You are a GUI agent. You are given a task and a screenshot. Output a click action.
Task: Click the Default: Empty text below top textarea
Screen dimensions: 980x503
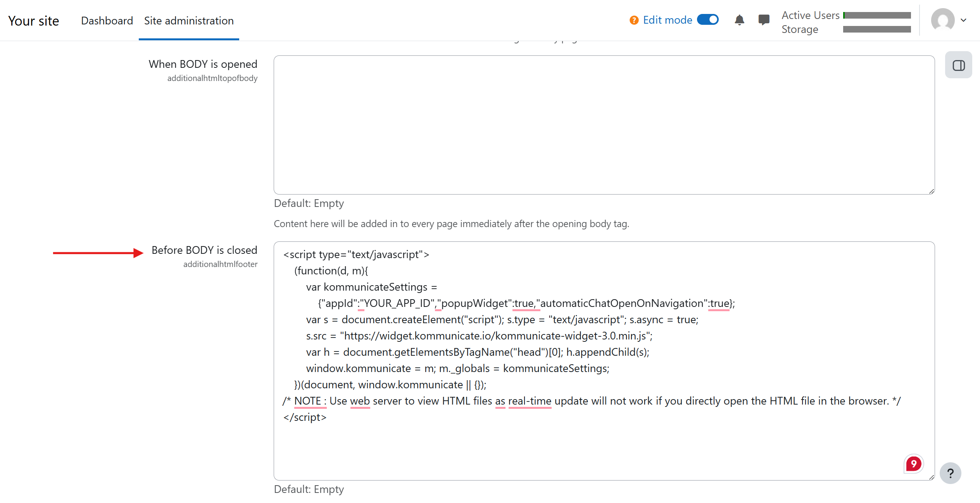coord(309,203)
